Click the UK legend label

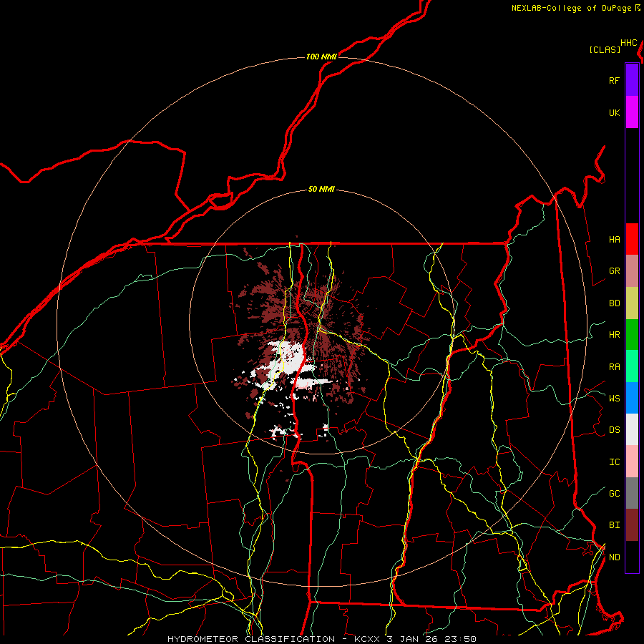(x=614, y=112)
